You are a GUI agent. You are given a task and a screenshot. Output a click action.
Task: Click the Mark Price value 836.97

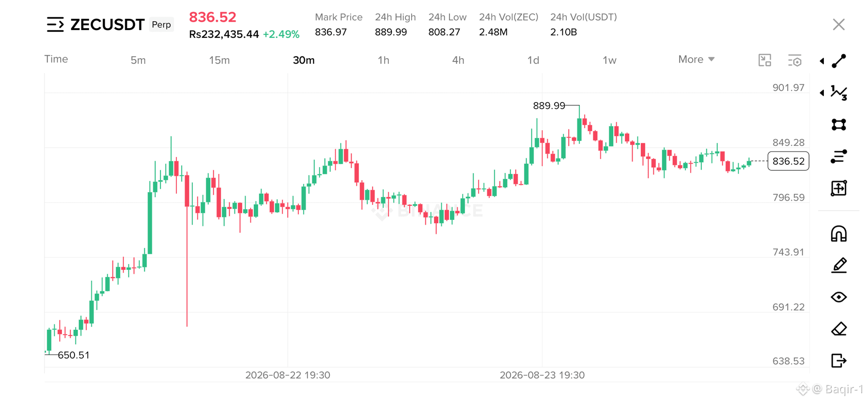[331, 32]
